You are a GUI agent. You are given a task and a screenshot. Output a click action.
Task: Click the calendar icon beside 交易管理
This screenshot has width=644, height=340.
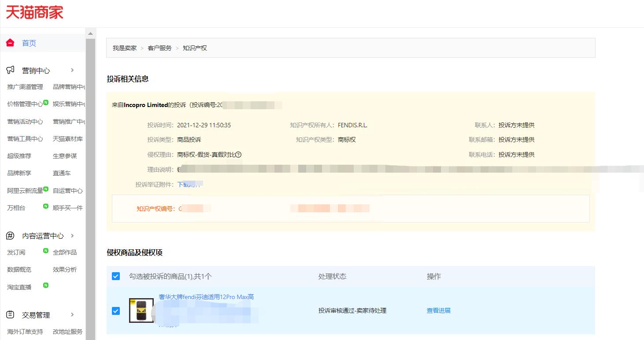click(10, 314)
